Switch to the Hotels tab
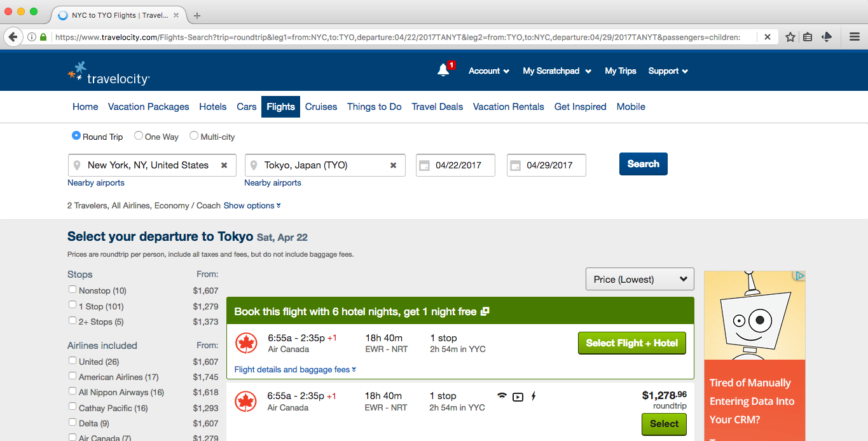868x441 pixels. (212, 107)
